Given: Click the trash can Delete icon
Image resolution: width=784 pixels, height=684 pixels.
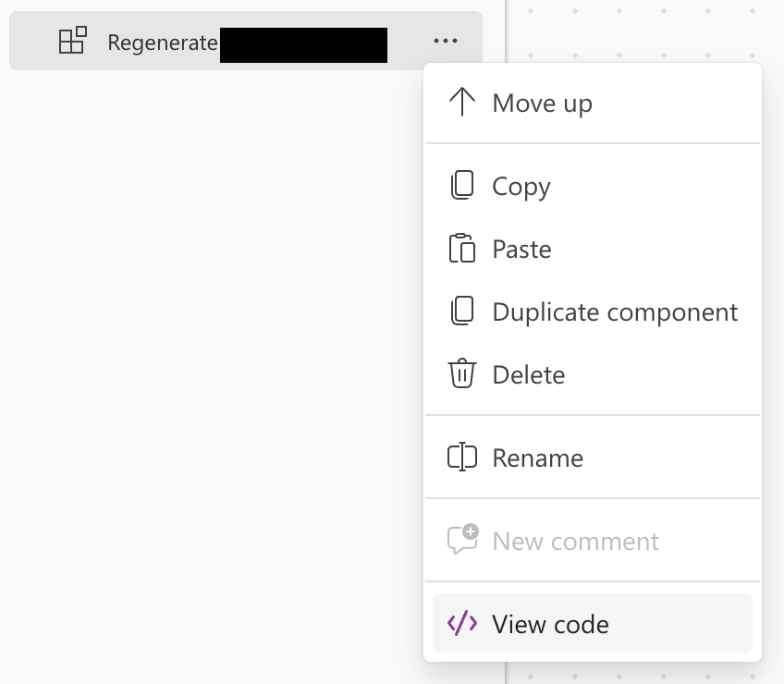Looking at the screenshot, I should click(x=462, y=374).
